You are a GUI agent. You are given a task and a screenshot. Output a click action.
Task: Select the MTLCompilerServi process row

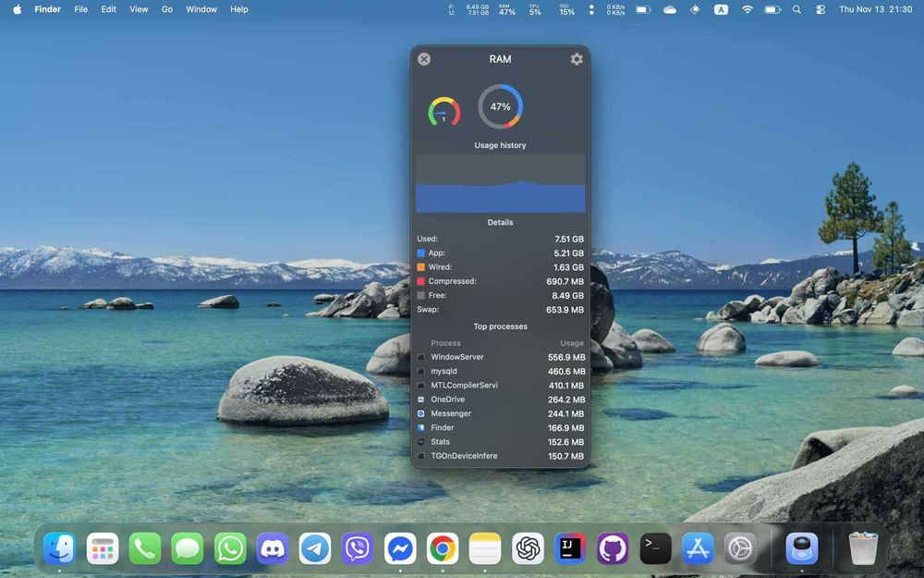tap(500, 385)
